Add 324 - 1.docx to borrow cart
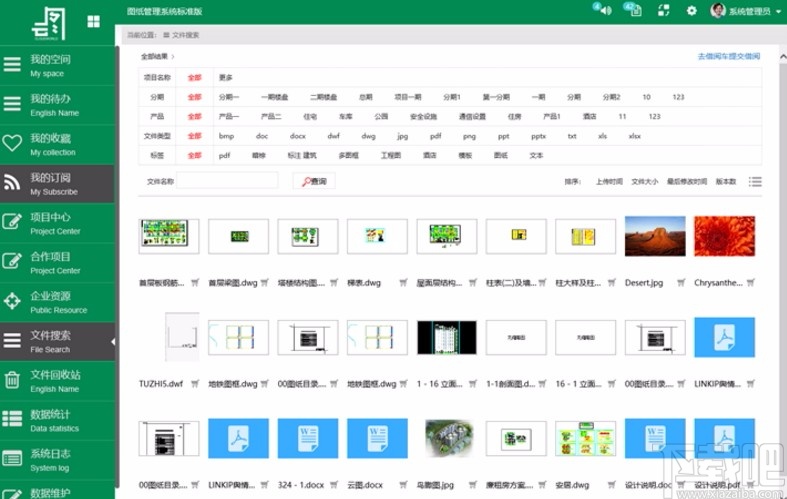The width and height of the screenshot is (787, 499). [334, 485]
